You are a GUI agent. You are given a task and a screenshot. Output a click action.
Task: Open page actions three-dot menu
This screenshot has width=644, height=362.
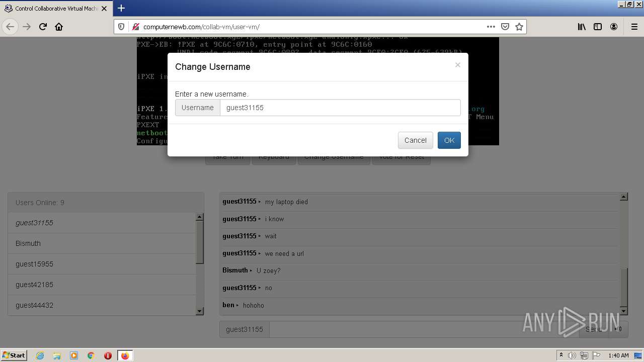point(491,27)
